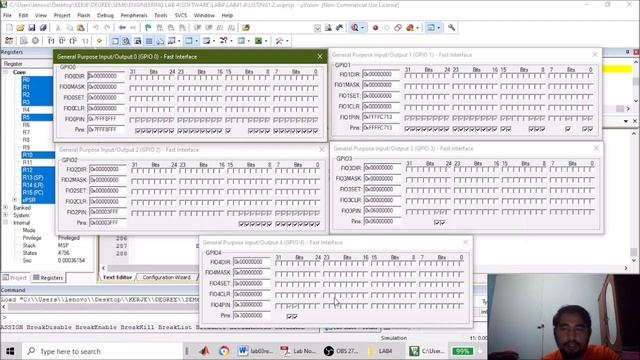
Task: Select register R4 in the Registers list
Action: pyautogui.click(x=26, y=110)
